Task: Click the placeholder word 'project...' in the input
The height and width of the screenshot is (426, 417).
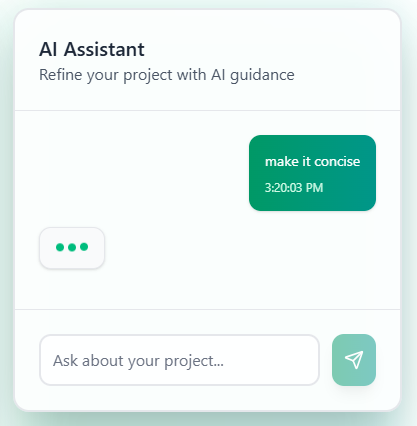Action: coord(194,361)
